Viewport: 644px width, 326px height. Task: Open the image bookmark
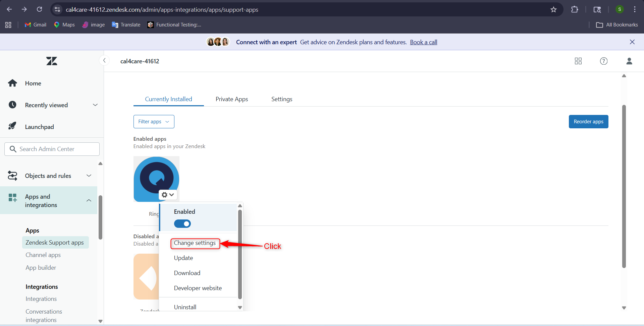click(x=94, y=25)
